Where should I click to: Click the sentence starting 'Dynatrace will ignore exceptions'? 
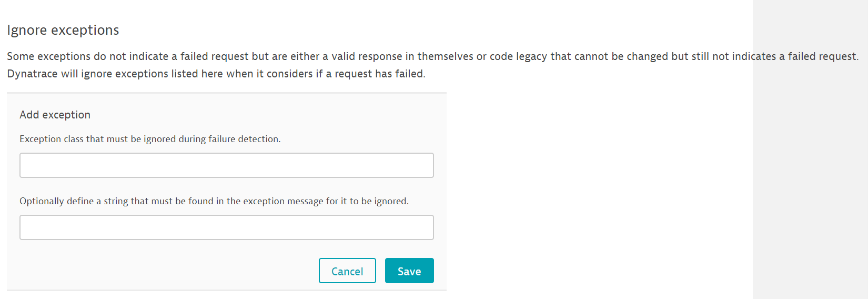click(x=216, y=74)
